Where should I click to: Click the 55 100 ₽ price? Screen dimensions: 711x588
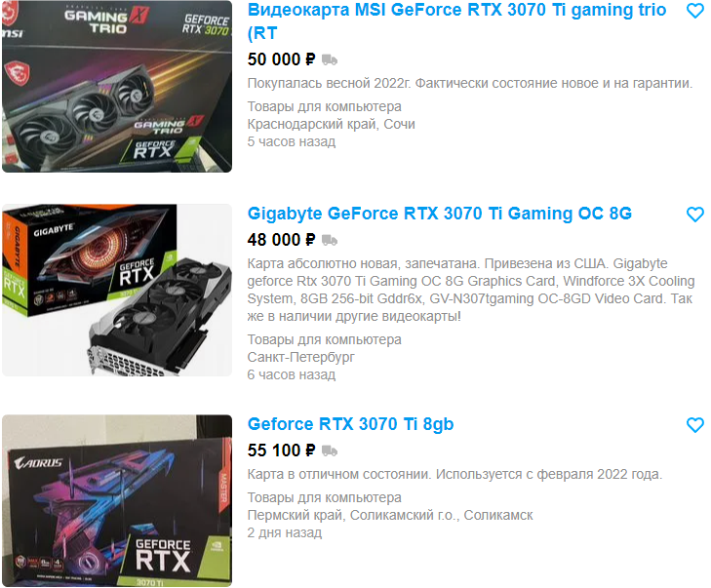tap(281, 451)
